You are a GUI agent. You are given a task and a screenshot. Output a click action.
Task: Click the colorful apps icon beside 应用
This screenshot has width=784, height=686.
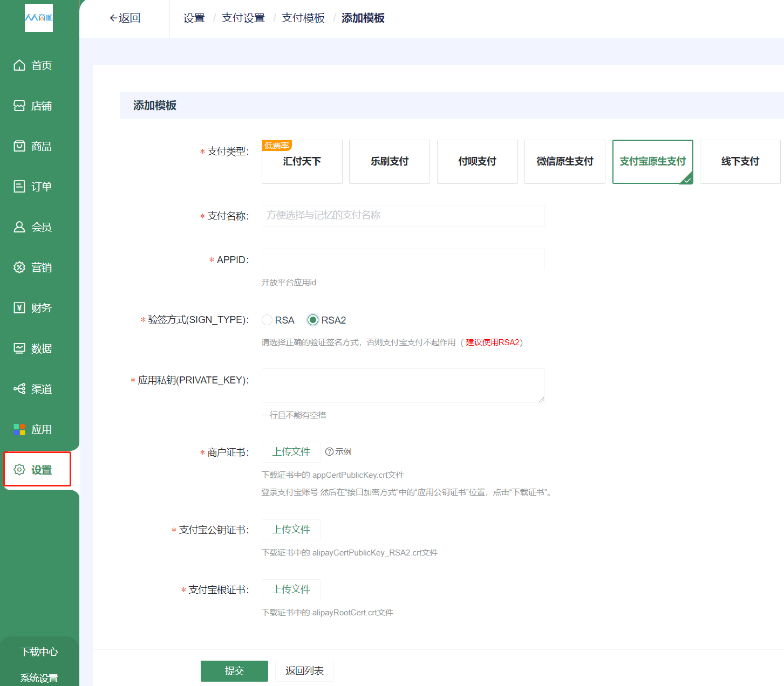(x=19, y=429)
